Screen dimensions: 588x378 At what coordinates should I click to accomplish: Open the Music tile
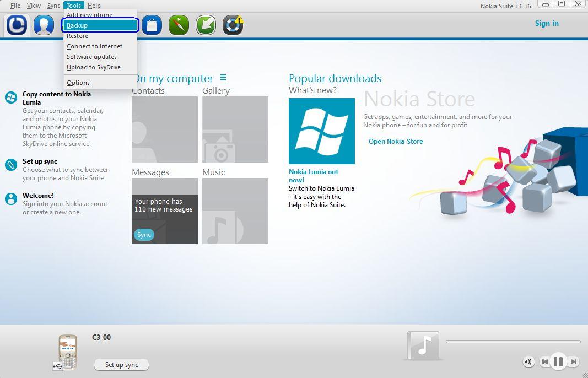[x=235, y=211]
